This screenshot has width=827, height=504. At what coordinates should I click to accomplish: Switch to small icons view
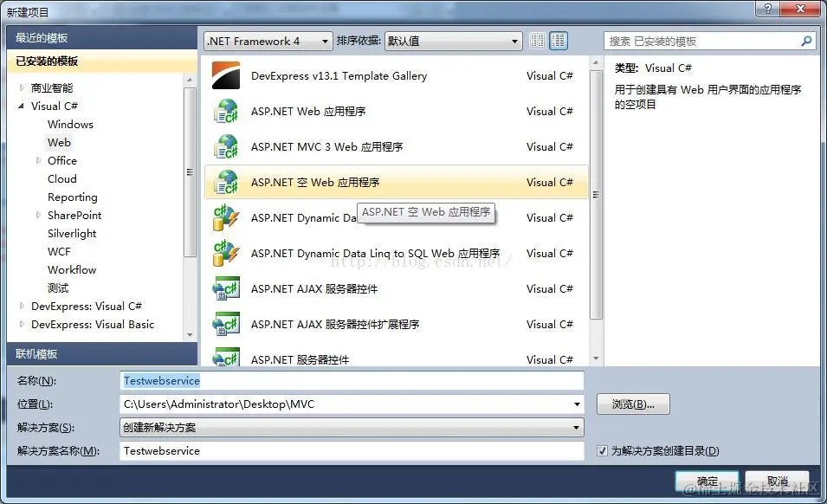[537, 41]
